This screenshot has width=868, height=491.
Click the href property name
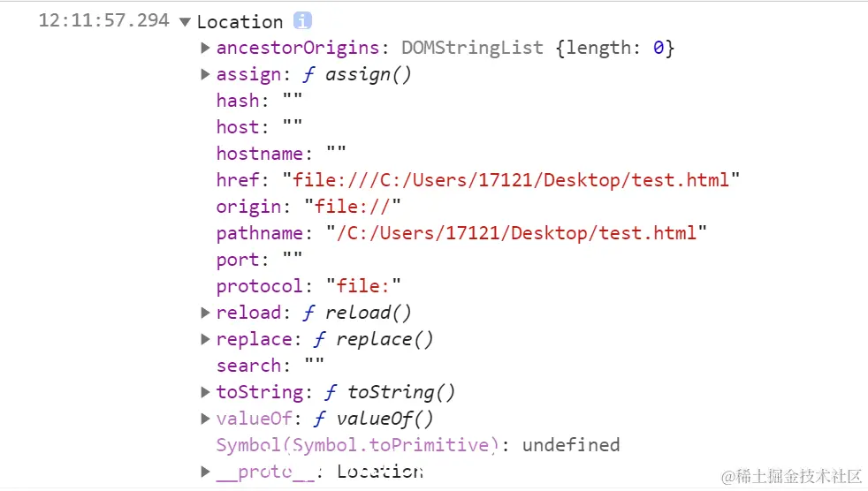point(238,180)
